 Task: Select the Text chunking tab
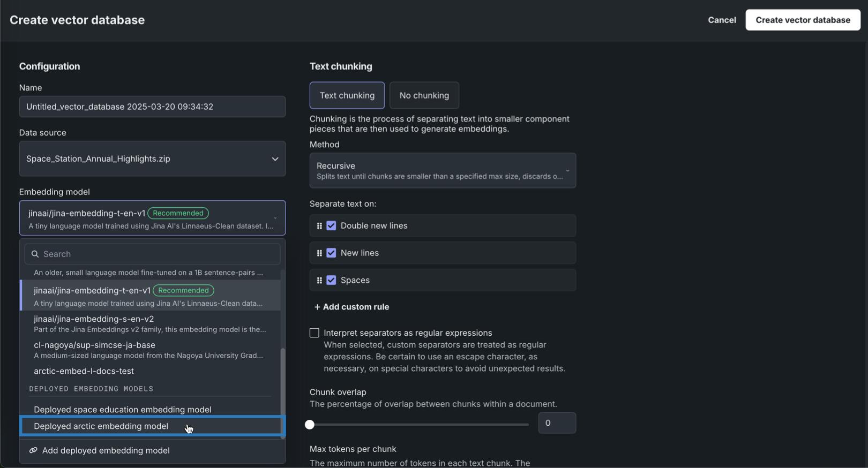coord(347,95)
